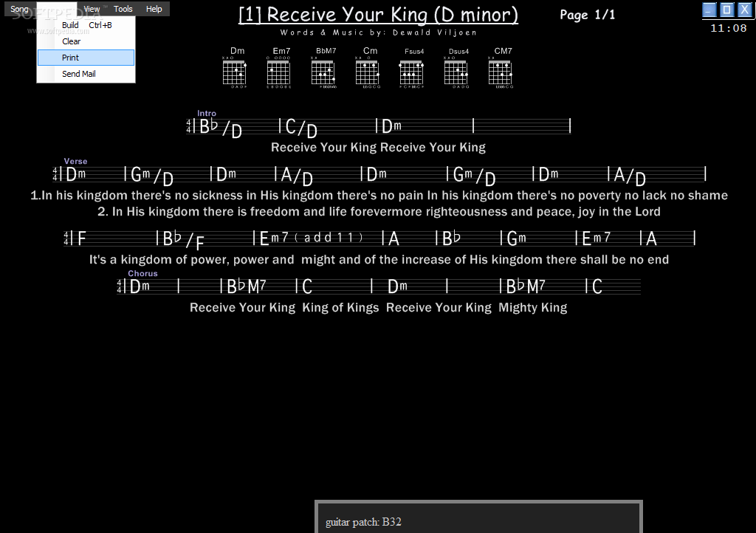Close the application window
756x533 pixels.
pyautogui.click(x=745, y=10)
